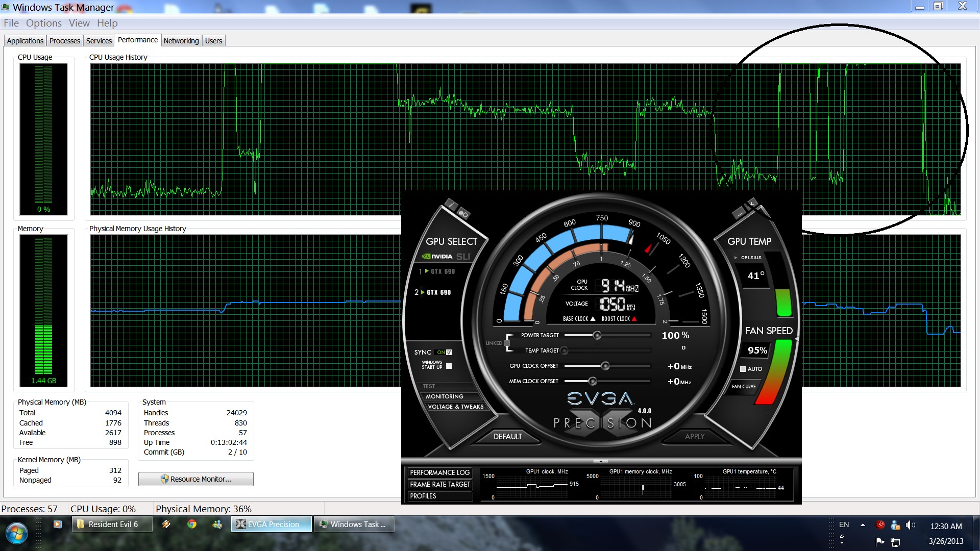Click the LINKED target lock icon
The image size is (980, 551).
(507, 343)
